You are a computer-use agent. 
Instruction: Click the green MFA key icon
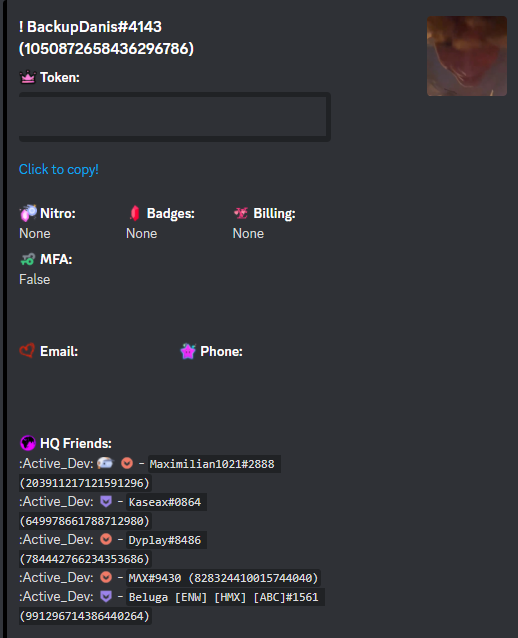click(28, 259)
